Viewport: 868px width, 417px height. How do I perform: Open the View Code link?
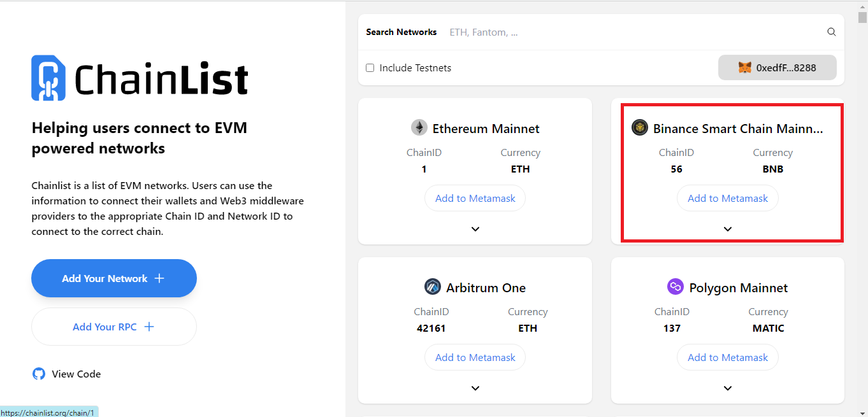[x=76, y=374]
